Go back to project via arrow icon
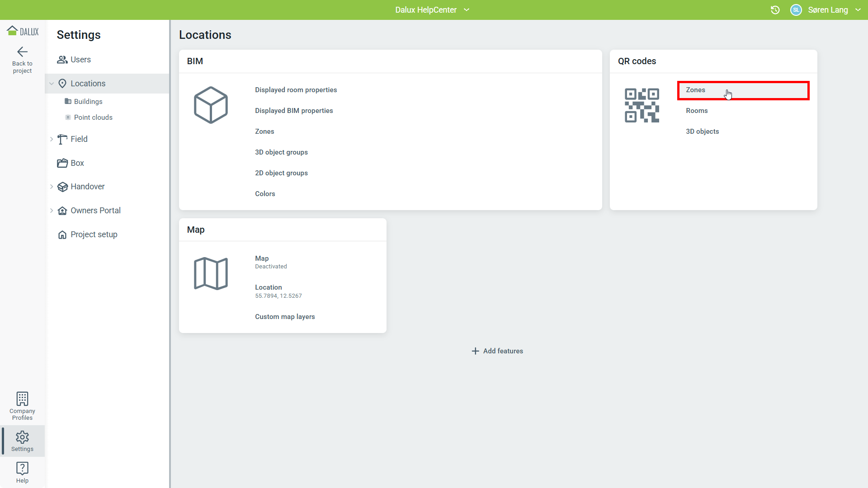 (x=22, y=52)
